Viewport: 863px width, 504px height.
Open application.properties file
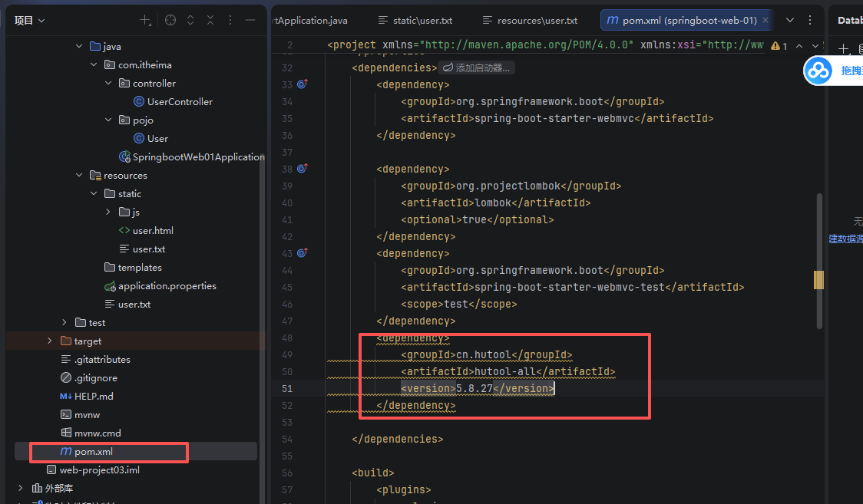[160, 286]
